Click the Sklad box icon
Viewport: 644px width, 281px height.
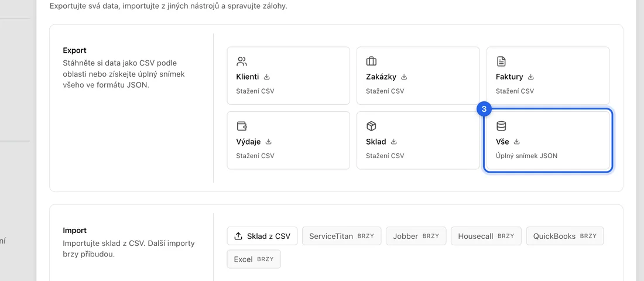click(371, 126)
